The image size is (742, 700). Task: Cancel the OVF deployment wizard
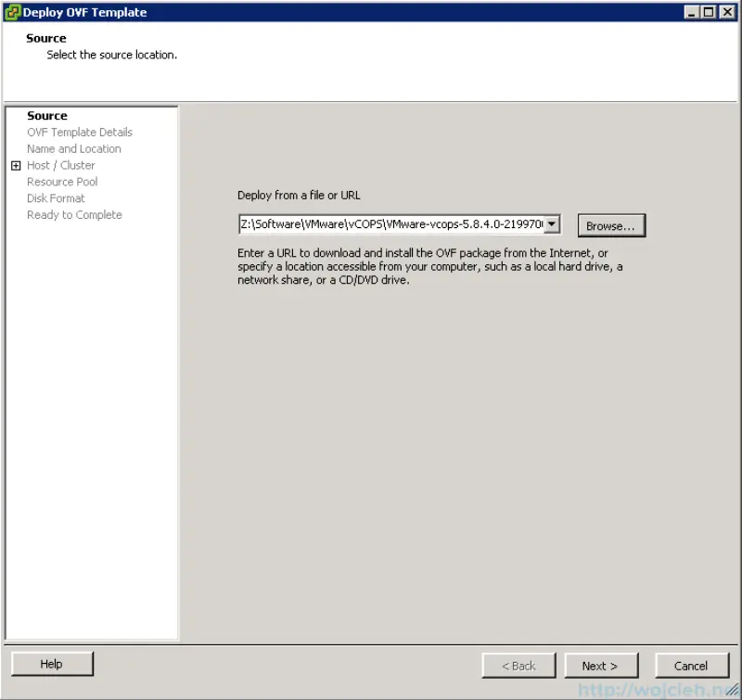tap(692, 665)
